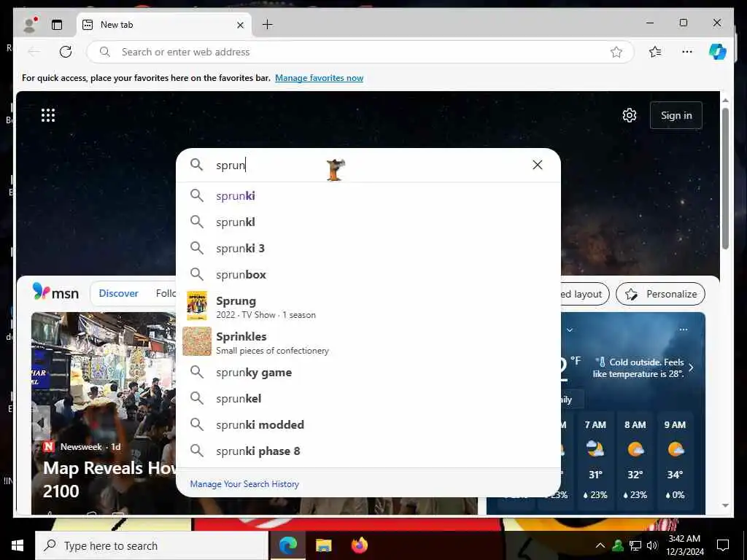
Task: Open the Newsweek Map Reveals article
Action: pos(109,480)
